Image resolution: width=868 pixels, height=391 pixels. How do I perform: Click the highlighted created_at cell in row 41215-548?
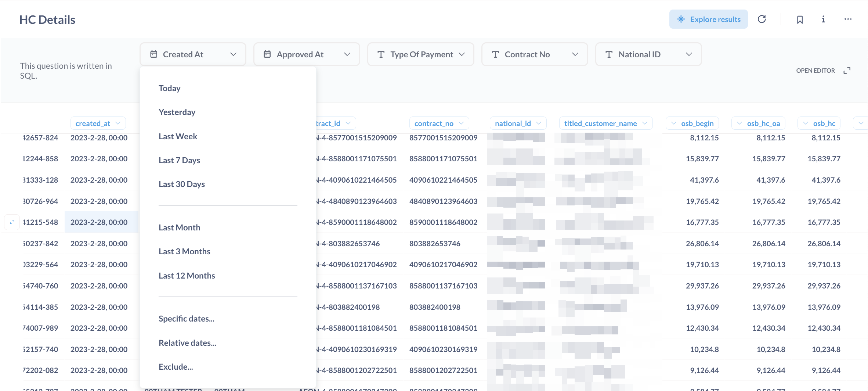[x=101, y=222]
